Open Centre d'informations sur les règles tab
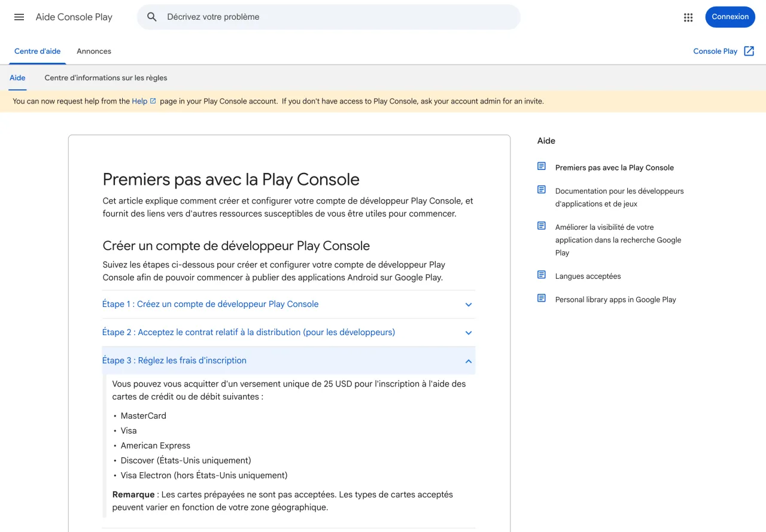 (x=106, y=78)
